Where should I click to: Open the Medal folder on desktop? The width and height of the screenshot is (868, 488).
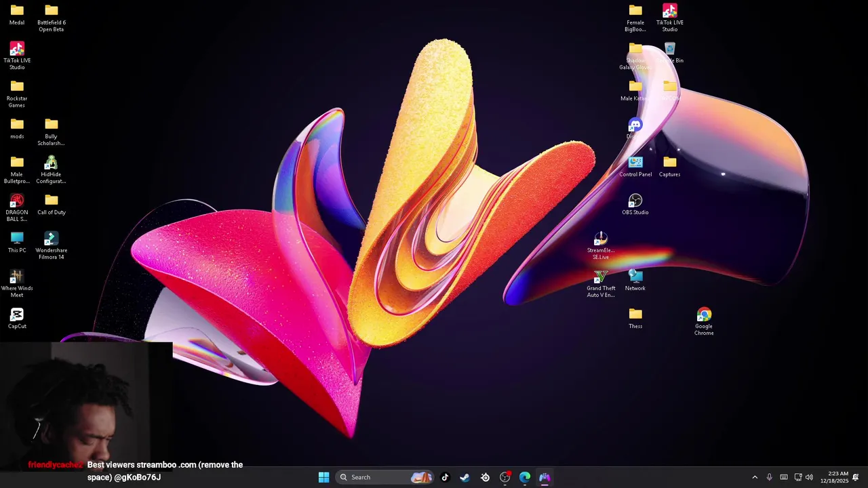click(17, 15)
